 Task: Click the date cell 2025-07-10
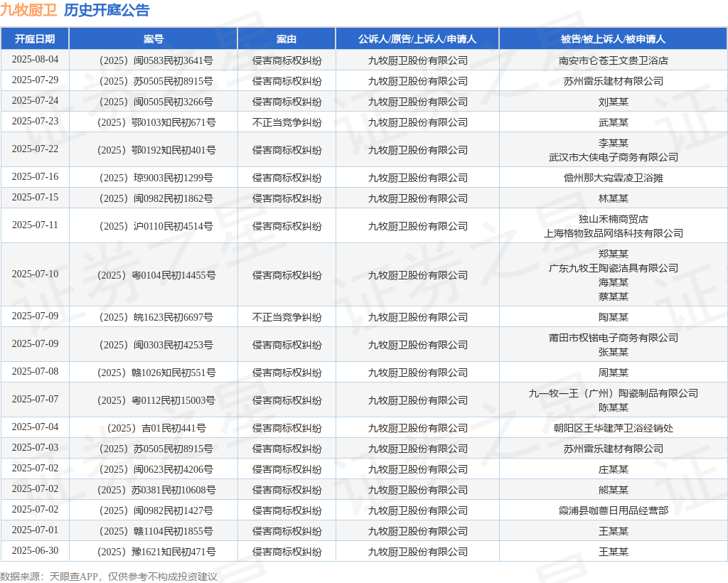35,274
